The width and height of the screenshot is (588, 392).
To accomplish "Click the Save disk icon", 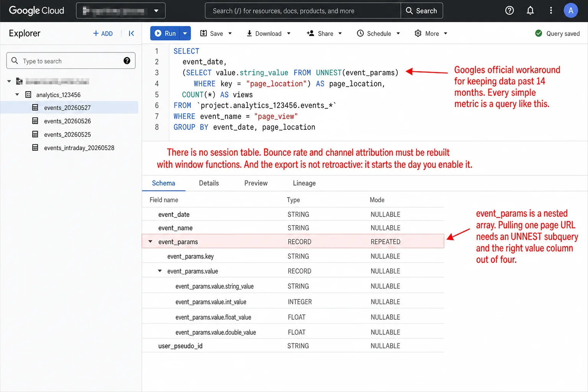I will coord(204,33).
